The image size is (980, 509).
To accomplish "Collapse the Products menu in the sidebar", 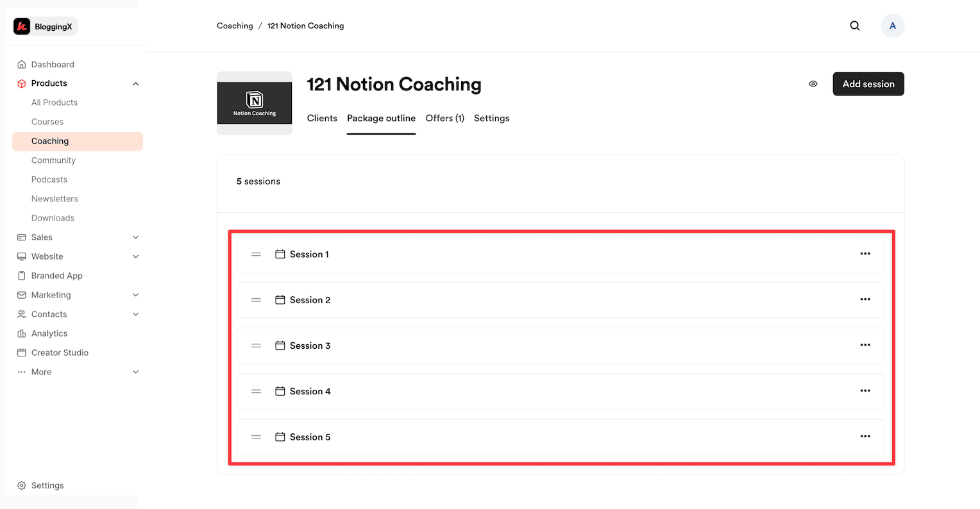I will [135, 83].
